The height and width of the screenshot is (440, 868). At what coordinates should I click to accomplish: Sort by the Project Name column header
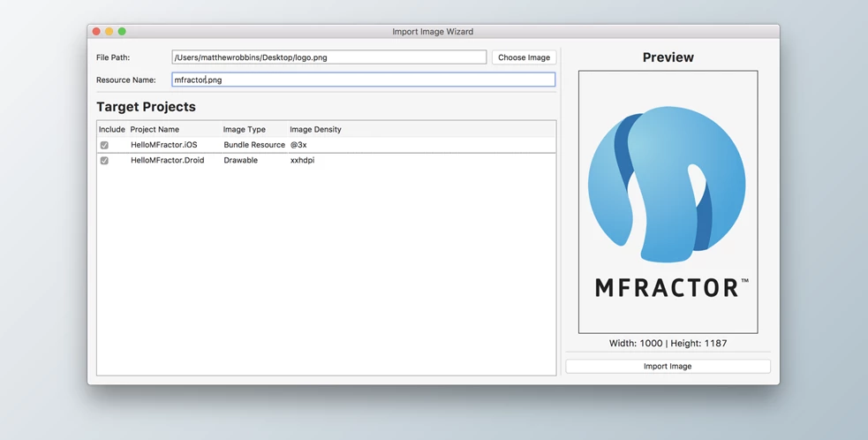click(x=155, y=129)
